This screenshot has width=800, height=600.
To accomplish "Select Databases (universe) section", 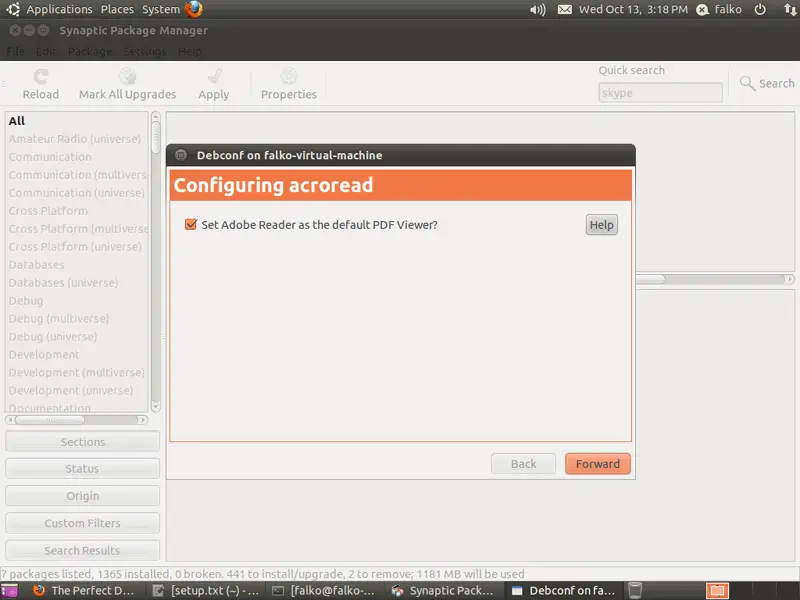I will click(77, 283).
